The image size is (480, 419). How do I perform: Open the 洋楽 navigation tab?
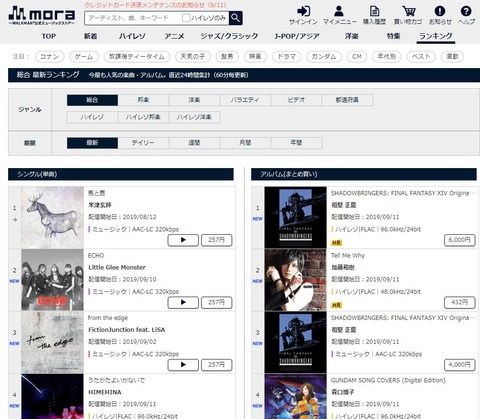point(352,36)
